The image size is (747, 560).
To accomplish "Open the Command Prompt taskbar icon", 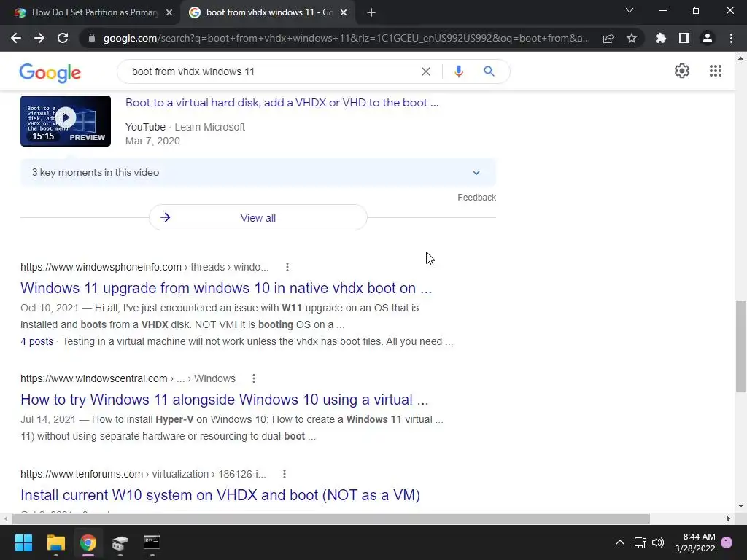I will (152, 542).
